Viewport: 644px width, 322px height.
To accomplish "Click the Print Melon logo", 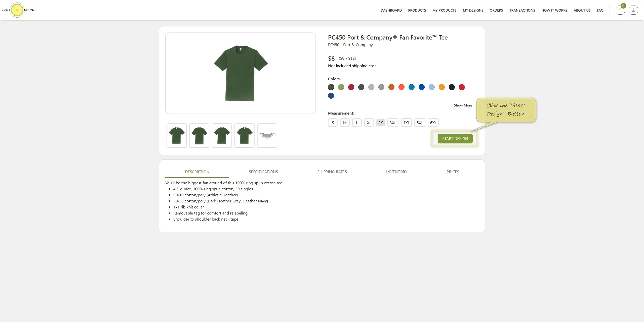I will [x=18, y=10].
